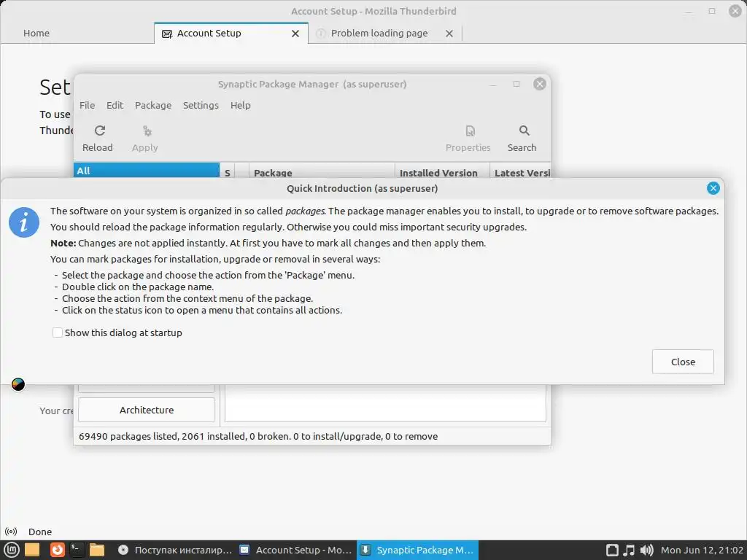Image resolution: width=747 pixels, height=560 pixels.
Task: Click the Done status text in Thunderbird
Action: [x=40, y=532]
